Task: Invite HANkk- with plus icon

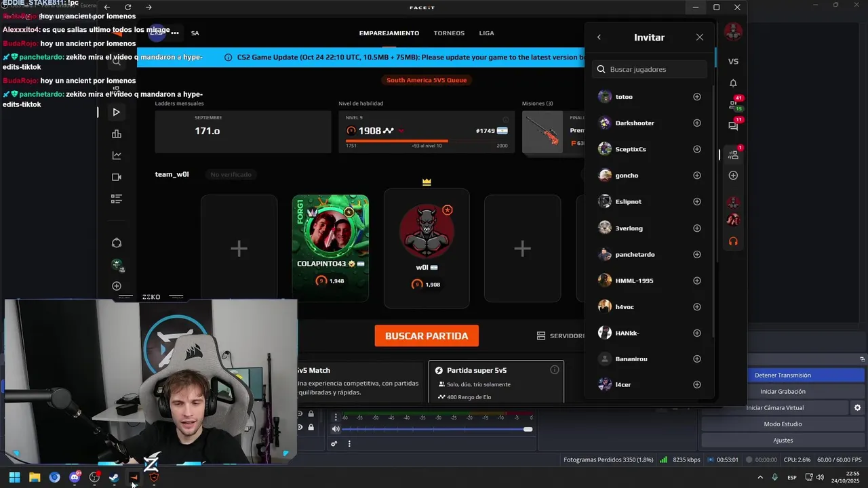Action: point(697,333)
